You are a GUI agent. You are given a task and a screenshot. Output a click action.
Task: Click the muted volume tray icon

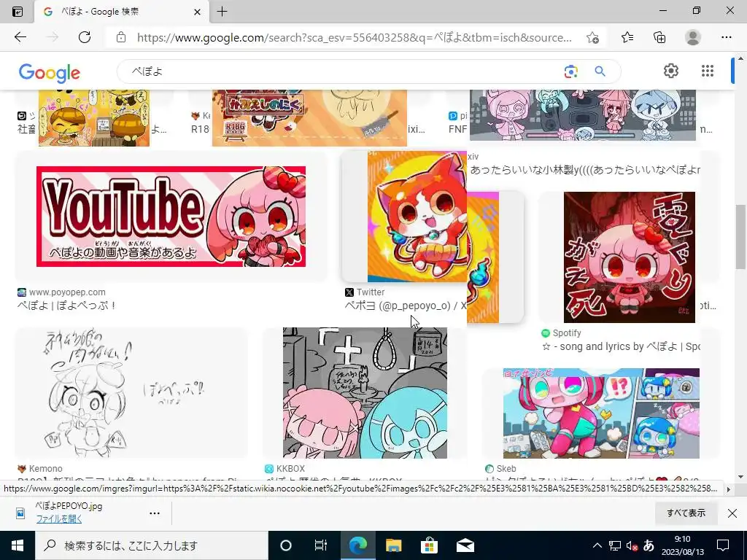click(632, 545)
